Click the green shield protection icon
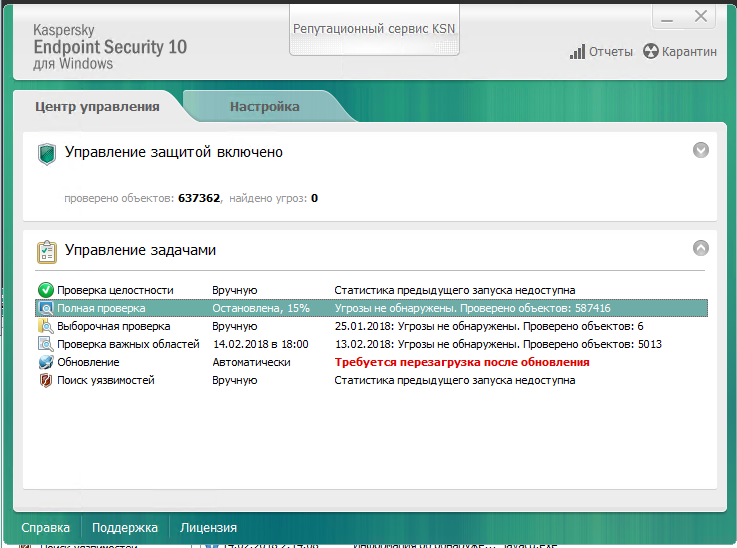Screen dimensions: 737x548 click(x=46, y=153)
